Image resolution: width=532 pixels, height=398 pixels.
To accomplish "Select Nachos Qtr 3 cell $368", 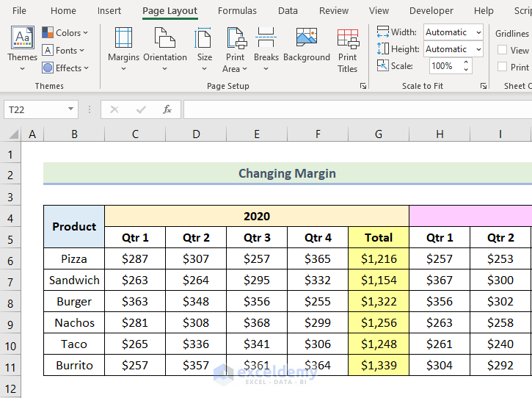I will (x=257, y=322).
